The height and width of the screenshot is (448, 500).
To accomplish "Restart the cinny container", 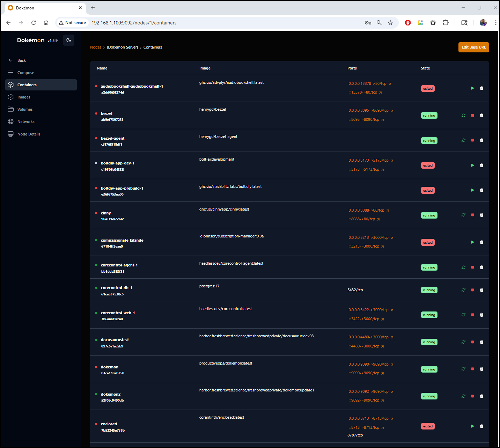I will 463,215.
